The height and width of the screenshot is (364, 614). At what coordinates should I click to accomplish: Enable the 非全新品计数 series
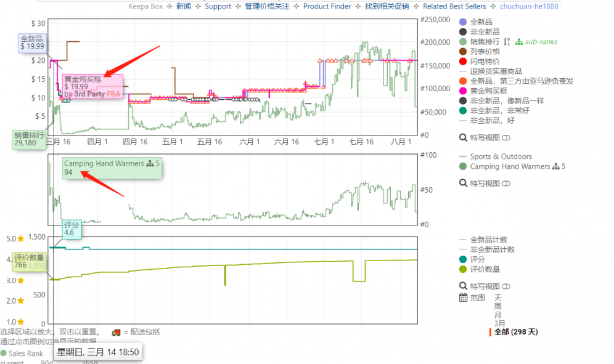[487, 249]
